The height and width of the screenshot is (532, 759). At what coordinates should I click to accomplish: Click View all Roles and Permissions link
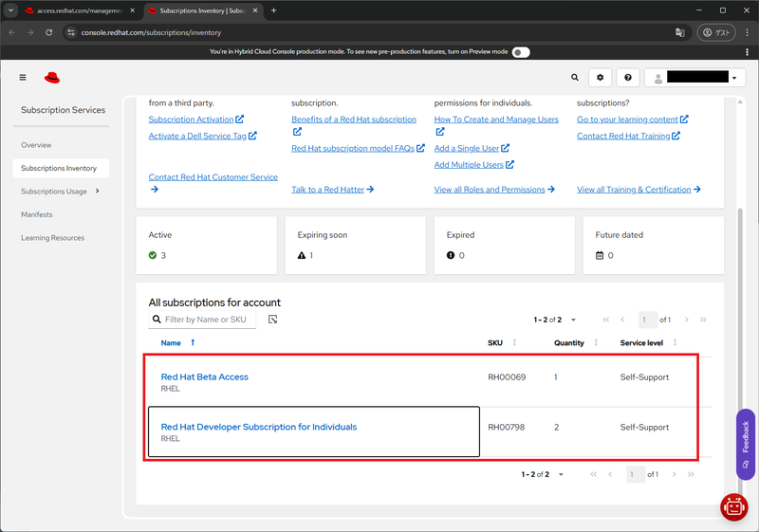[494, 189]
